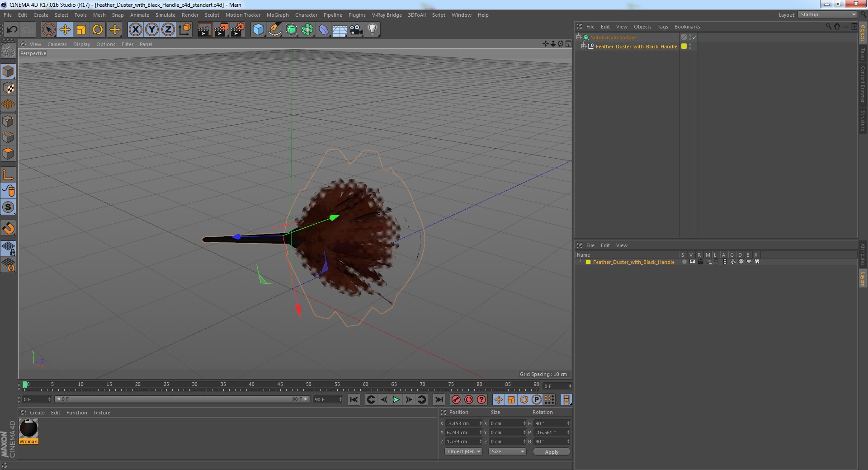Screen dimensions: 868x470
Task: Select the Scale tool
Action: click(81, 30)
